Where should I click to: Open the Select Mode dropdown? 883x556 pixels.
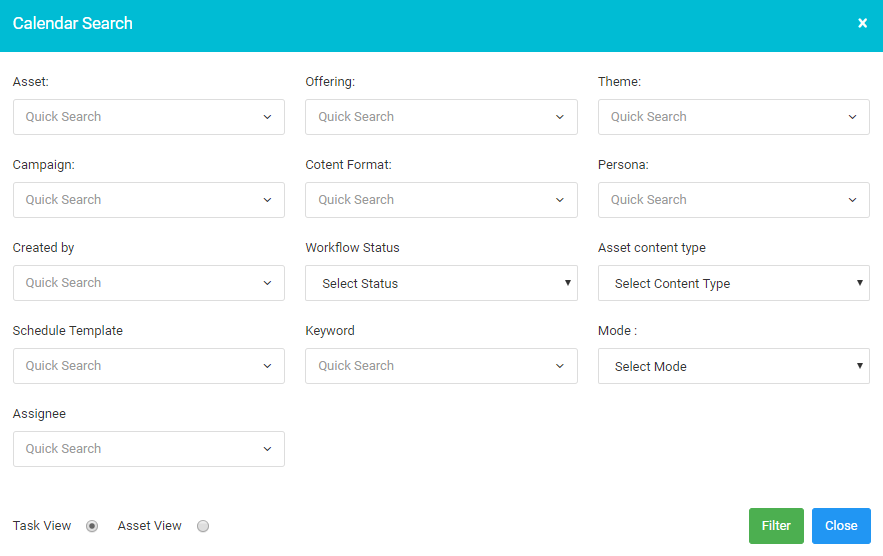click(x=734, y=366)
